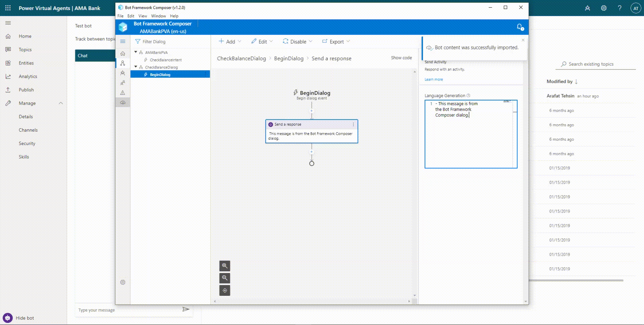Open the Help menu in the menu bar
Viewport: 644px width, 325px height.
click(x=174, y=16)
